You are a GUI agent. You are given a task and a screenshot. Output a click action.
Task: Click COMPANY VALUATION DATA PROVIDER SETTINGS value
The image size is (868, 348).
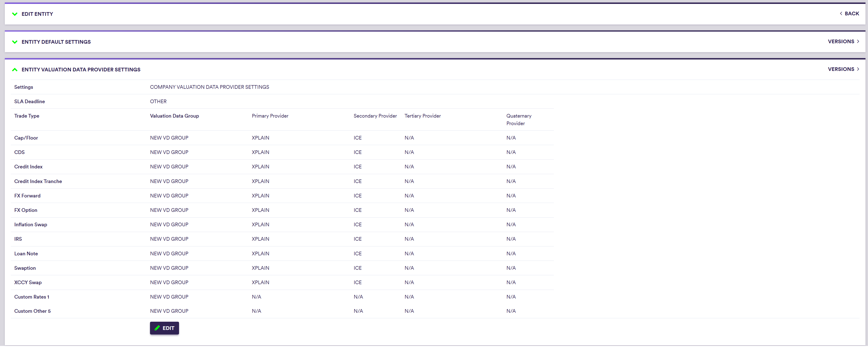(x=209, y=87)
